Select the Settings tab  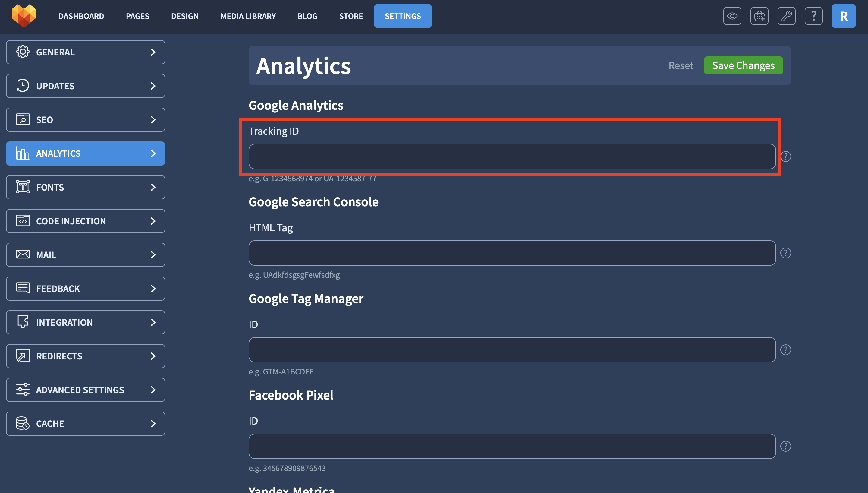pos(403,16)
